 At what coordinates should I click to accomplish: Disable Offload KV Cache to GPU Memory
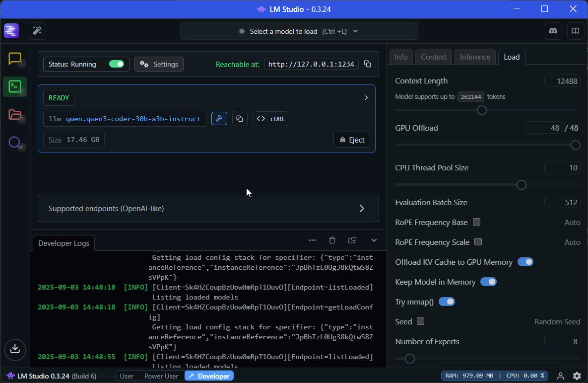[525, 262]
